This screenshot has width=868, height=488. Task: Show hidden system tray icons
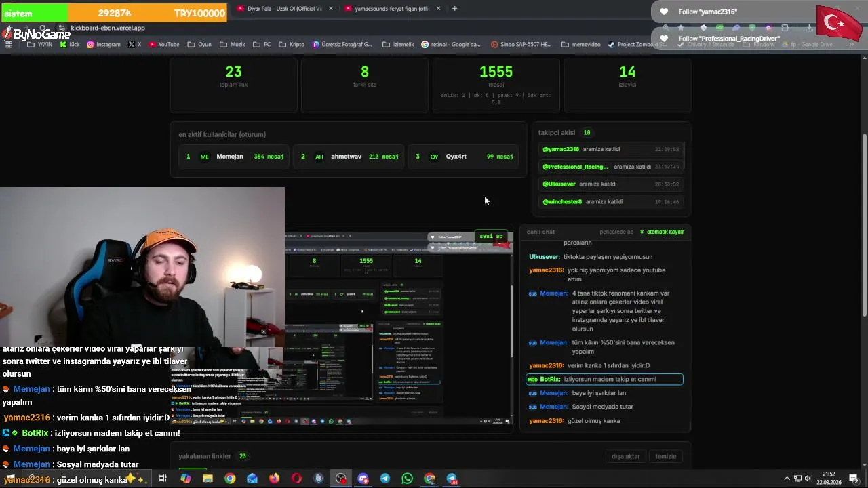(787, 479)
